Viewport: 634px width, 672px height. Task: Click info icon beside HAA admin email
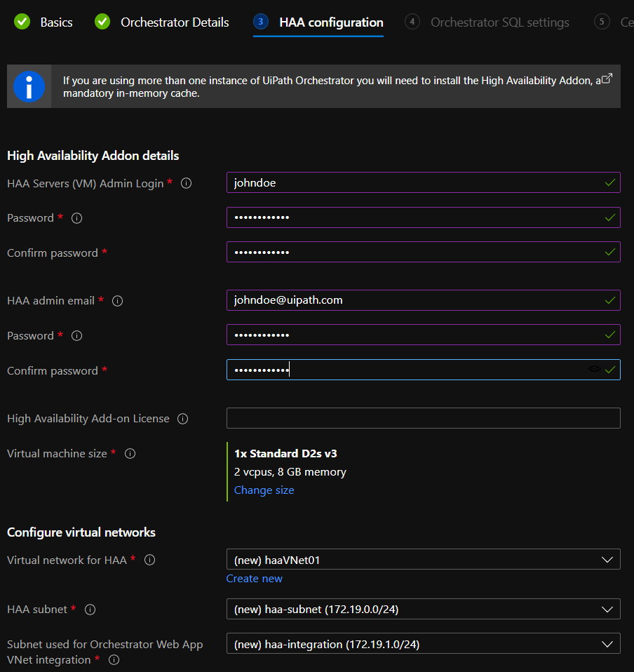[x=118, y=301]
